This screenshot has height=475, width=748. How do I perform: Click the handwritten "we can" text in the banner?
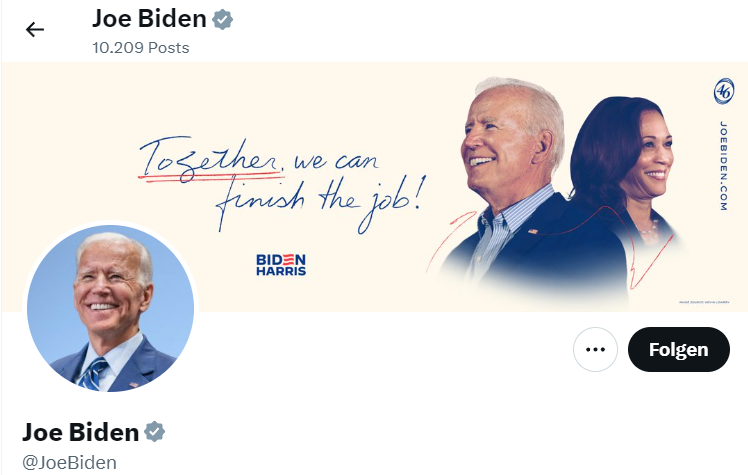[x=336, y=161]
